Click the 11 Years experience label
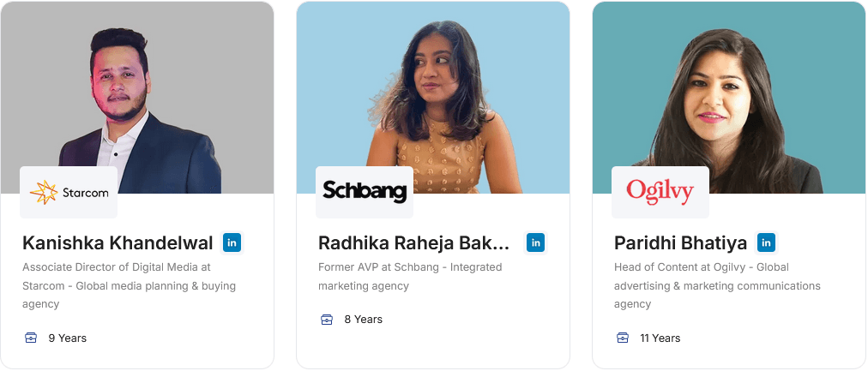 coord(660,338)
